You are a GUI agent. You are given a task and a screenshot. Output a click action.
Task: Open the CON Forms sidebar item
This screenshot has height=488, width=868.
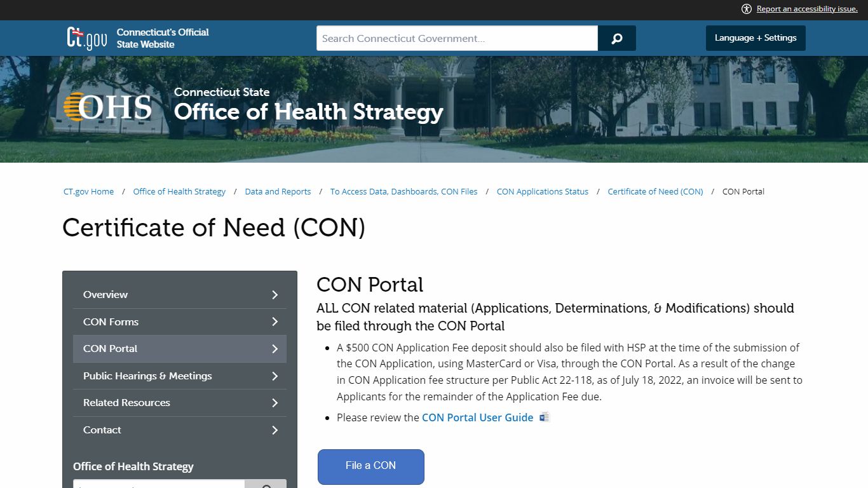click(180, 322)
